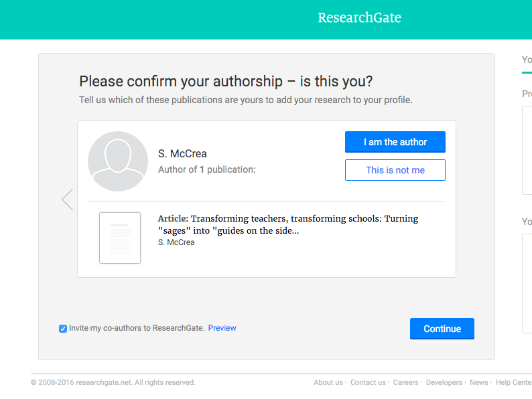Go back with the left chevron arrow
Viewport: 532px width, 399px height.
point(68,199)
